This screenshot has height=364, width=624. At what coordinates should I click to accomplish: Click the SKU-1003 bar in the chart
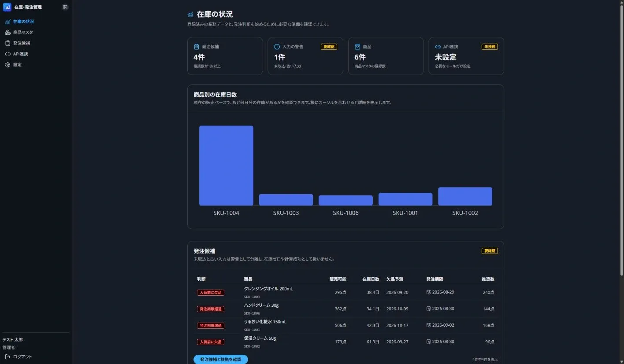[286, 200]
